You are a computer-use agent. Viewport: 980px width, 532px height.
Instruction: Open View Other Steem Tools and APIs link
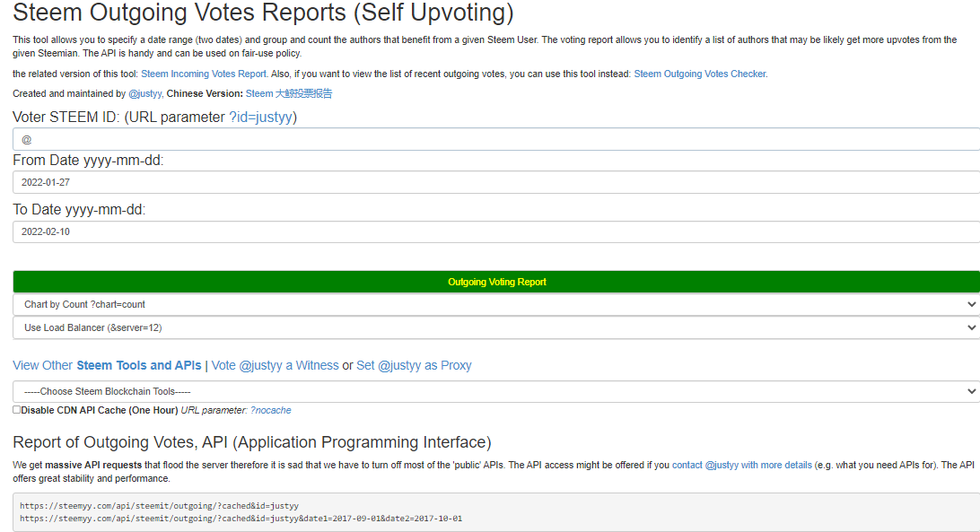coord(107,366)
